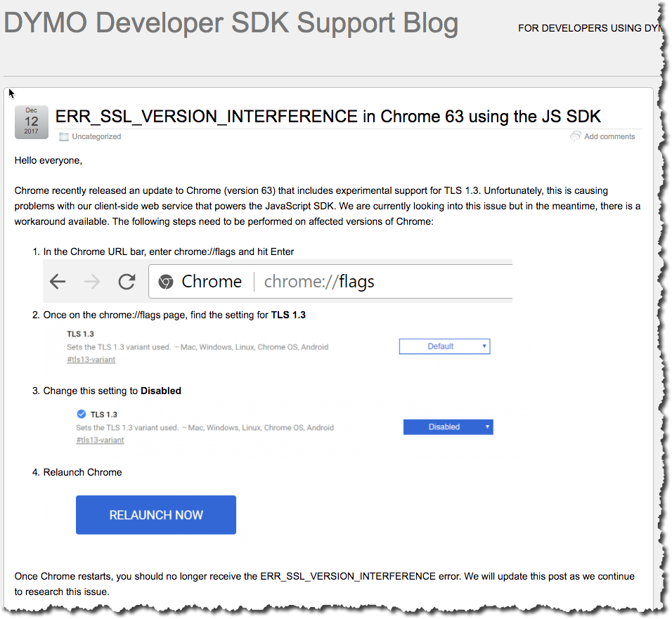Click the blue check mark beside TLS 1.3
Viewport: 672px width, 619px height.
click(x=81, y=414)
